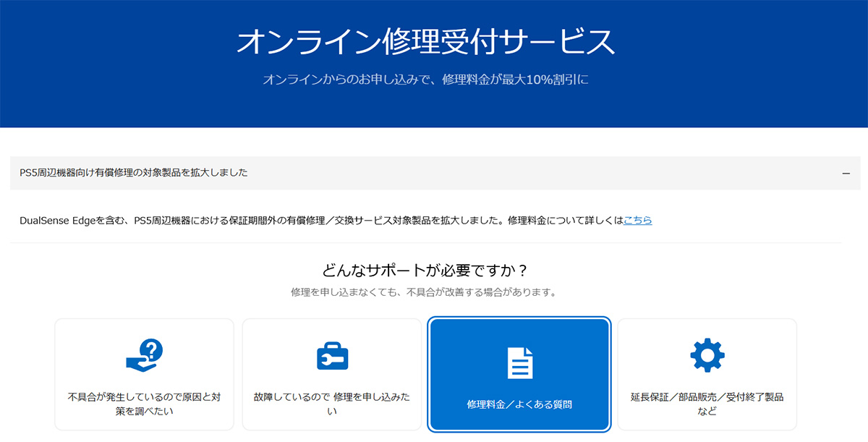Toggle the PS5周辺機器向け有償修理 accordion header
The width and height of the screenshot is (868, 442).
point(134,173)
